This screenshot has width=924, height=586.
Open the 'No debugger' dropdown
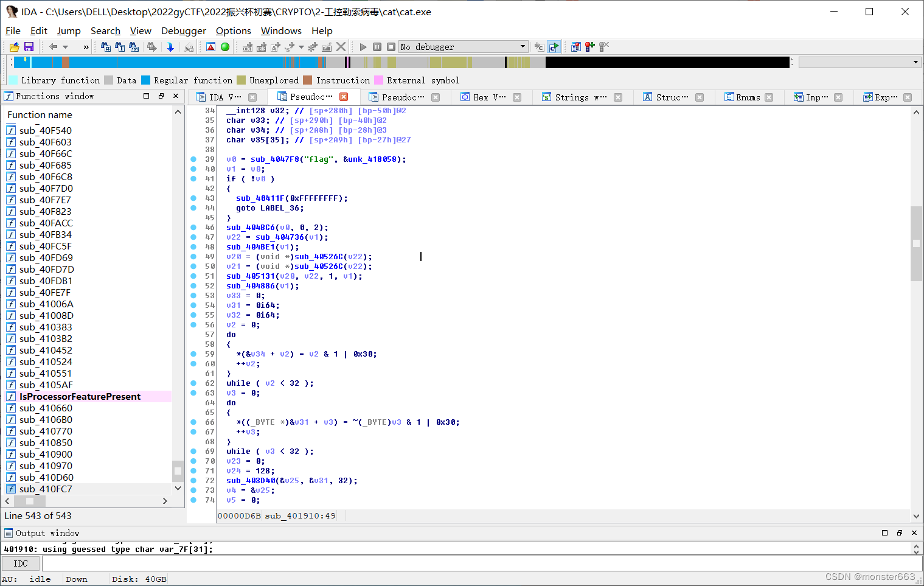(463, 47)
